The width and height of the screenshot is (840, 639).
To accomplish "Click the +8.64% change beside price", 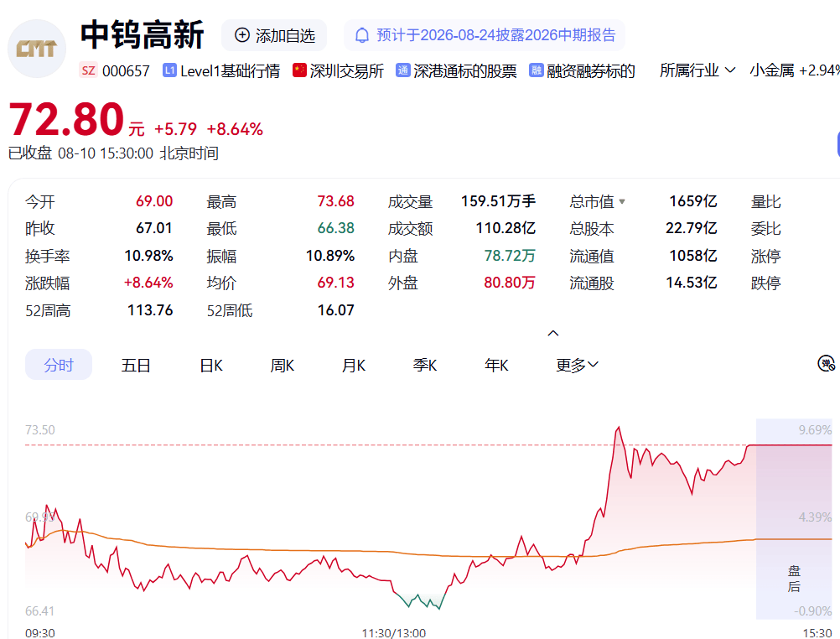I will (x=235, y=129).
